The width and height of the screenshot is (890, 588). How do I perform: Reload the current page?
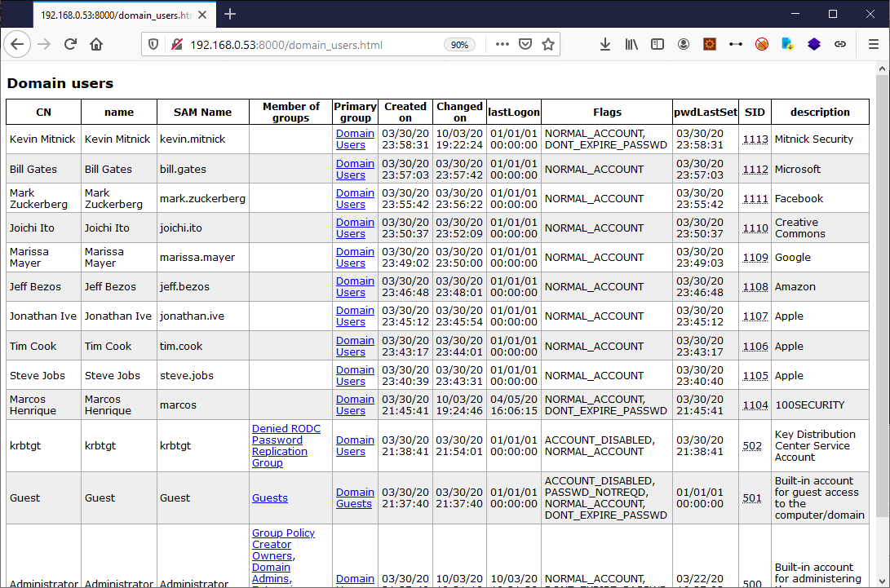coord(71,45)
